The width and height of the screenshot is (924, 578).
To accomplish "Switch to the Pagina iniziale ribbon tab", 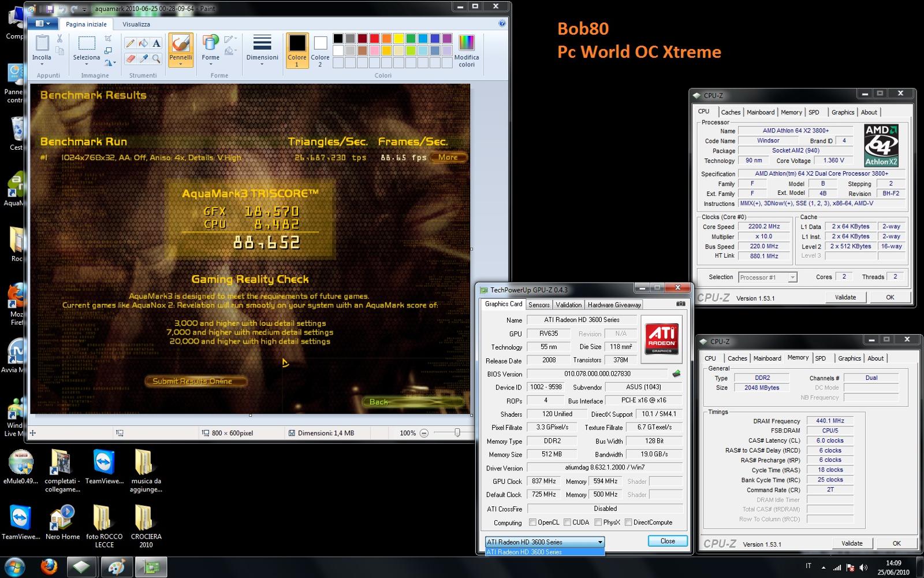I will coord(86,24).
